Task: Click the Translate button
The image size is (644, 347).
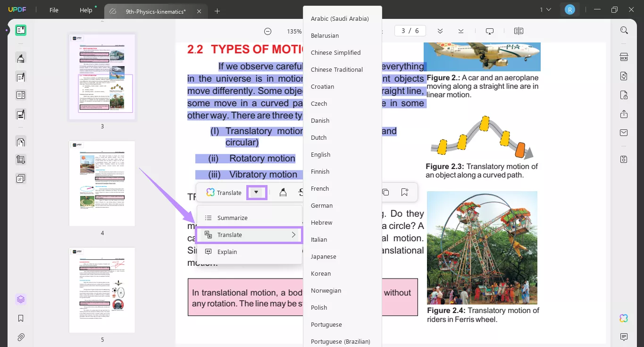Action: 226,192
